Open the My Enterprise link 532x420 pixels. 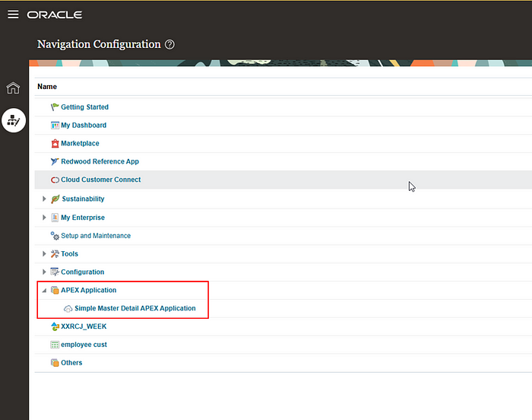pyautogui.click(x=83, y=218)
